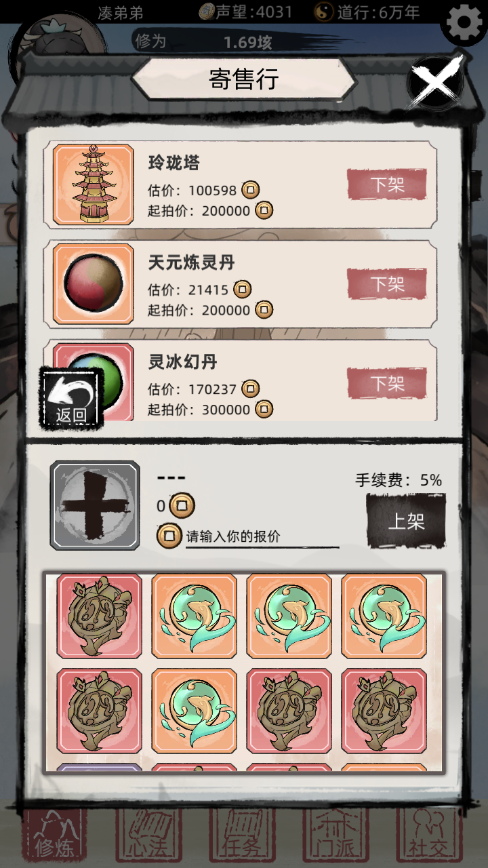The width and height of the screenshot is (488, 868).
Task: Click the 上架 list item button
Action: click(406, 521)
